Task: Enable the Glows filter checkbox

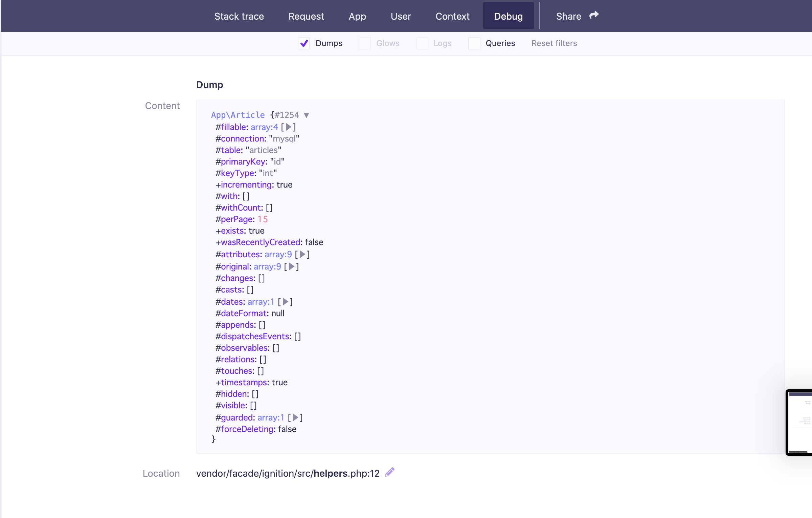Action: pos(365,43)
